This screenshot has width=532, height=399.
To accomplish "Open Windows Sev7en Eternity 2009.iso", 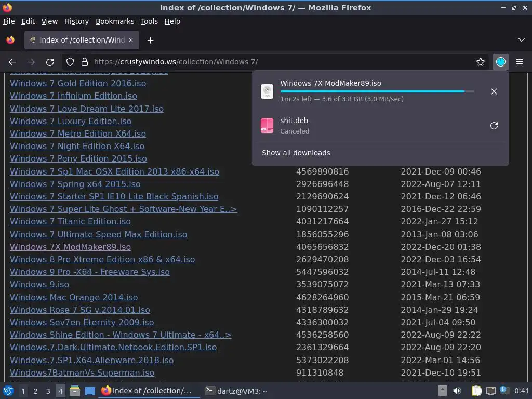I will coord(82,322).
